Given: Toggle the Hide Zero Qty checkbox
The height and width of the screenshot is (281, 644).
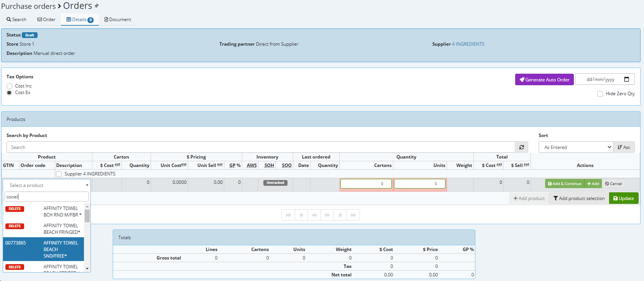Looking at the screenshot, I should [x=600, y=94].
